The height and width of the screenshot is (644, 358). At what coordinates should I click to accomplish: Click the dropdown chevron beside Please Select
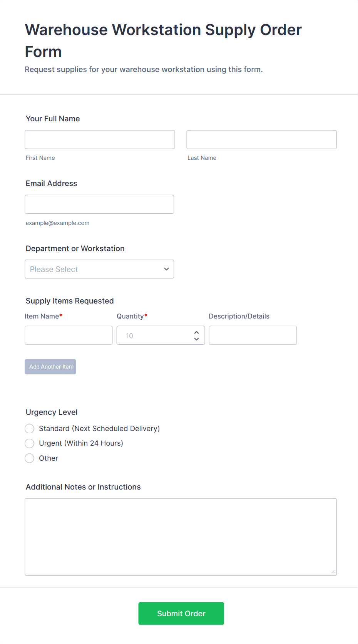(166, 269)
